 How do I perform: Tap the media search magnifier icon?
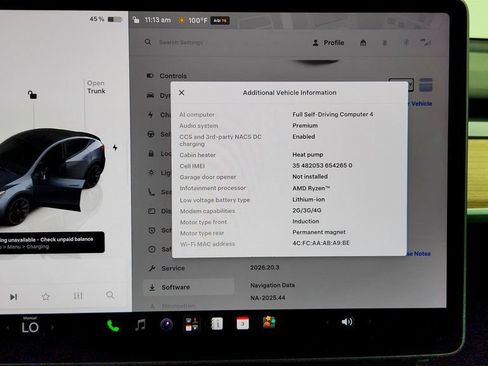(x=110, y=295)
